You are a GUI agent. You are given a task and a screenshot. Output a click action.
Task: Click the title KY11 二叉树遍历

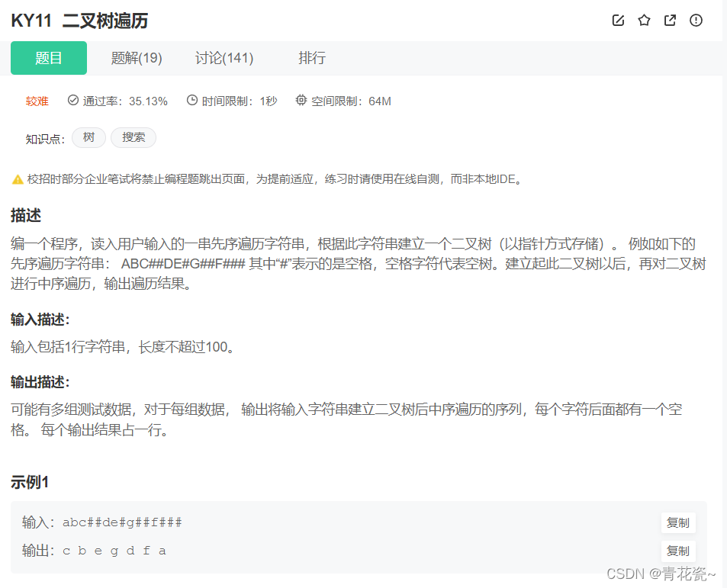point(79,21)
